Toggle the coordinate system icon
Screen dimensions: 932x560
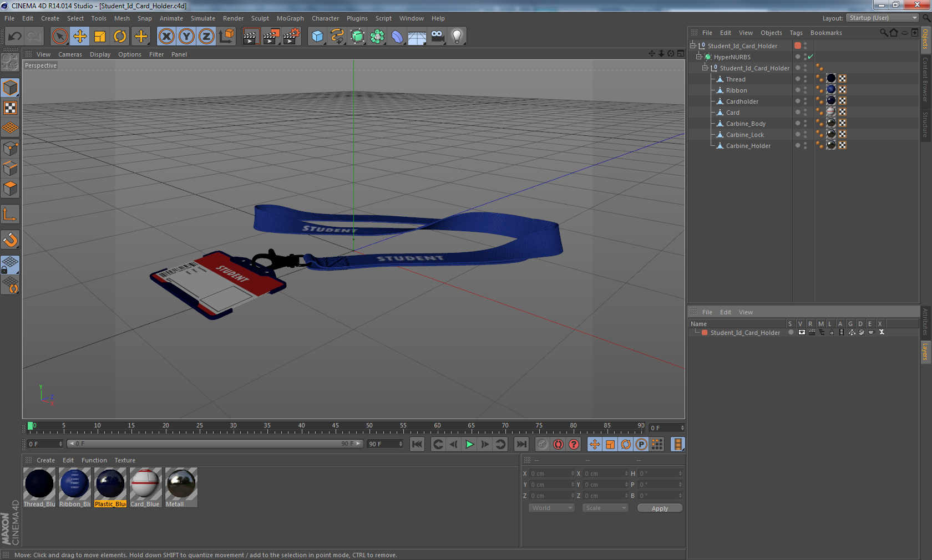[226, 37]
